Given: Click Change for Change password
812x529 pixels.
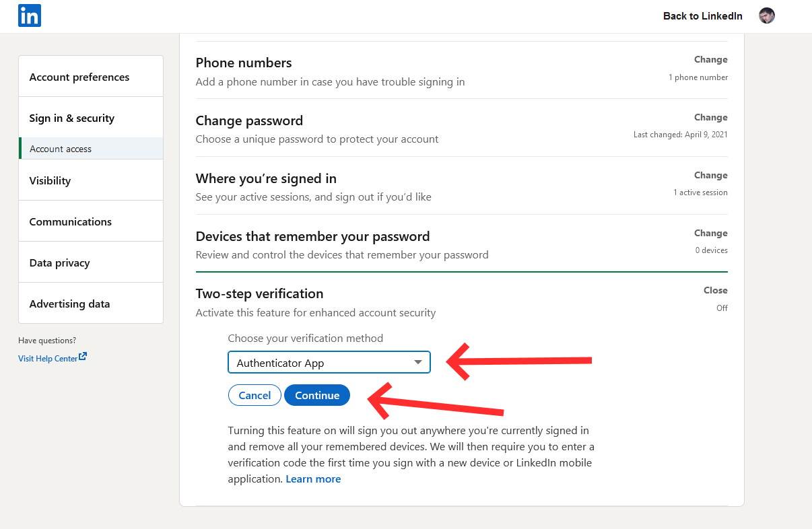Looking at the screenshot, I should click(710, 117).
